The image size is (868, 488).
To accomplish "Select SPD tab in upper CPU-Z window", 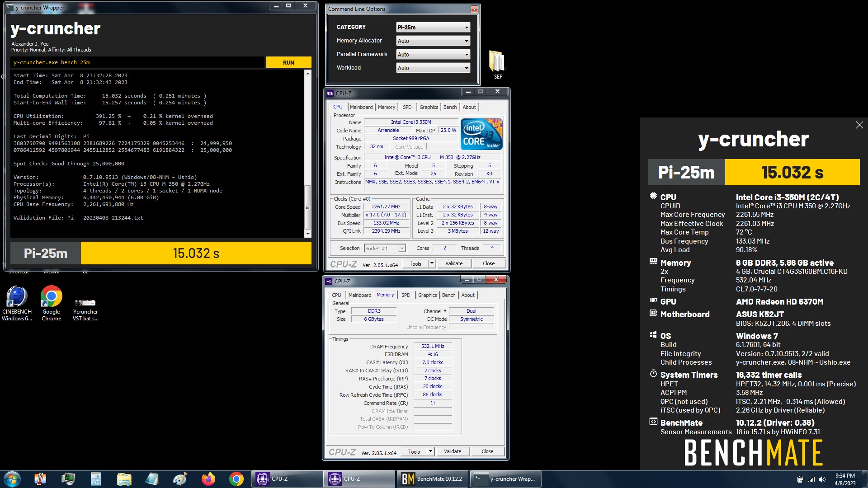I will pyautogui.click(x=407, y=107).
